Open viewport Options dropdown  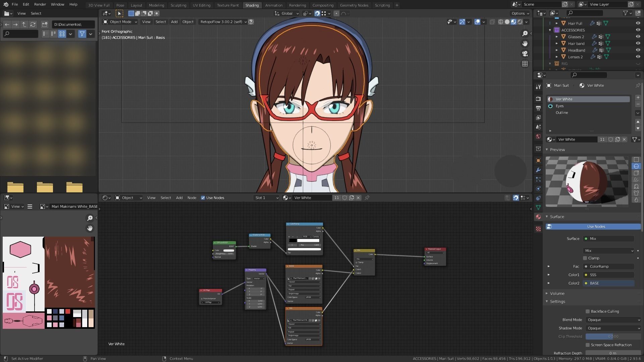pyautogui.click(x=520, y=13)
